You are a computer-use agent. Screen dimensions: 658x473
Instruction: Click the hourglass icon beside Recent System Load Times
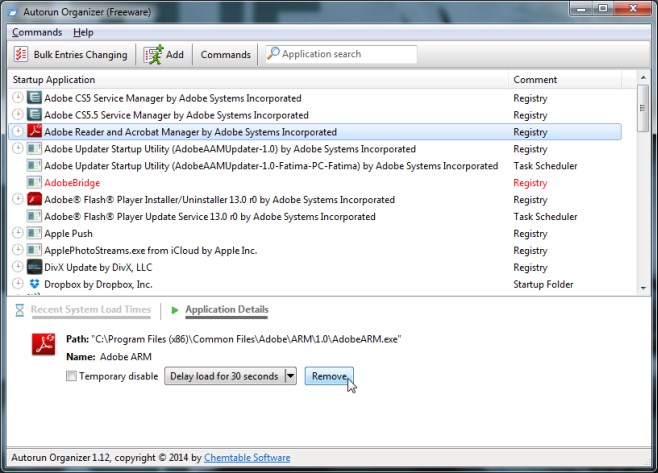click(20, 310)
